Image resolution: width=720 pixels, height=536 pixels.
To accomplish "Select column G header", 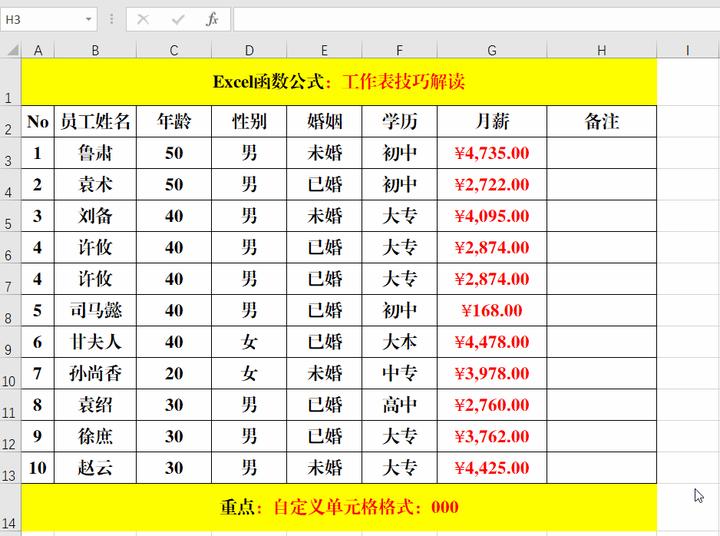I will pyautogui.click(x=492, y=50).
